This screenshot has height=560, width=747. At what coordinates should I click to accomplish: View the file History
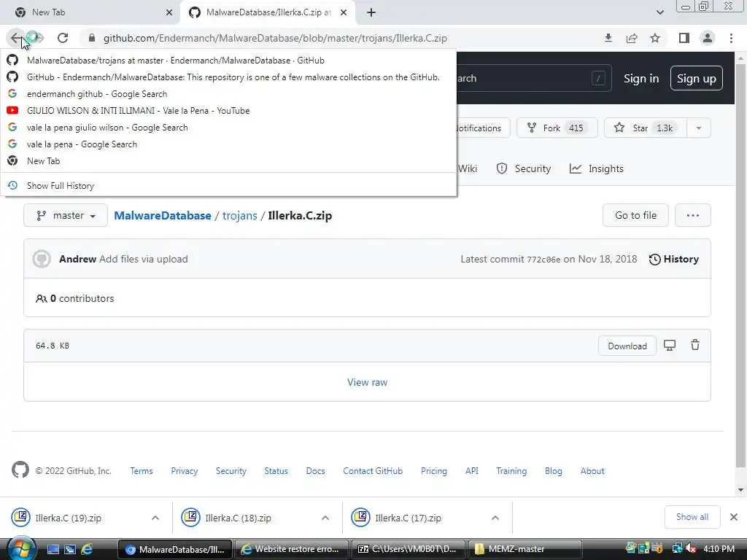click(x=673, y=259)
